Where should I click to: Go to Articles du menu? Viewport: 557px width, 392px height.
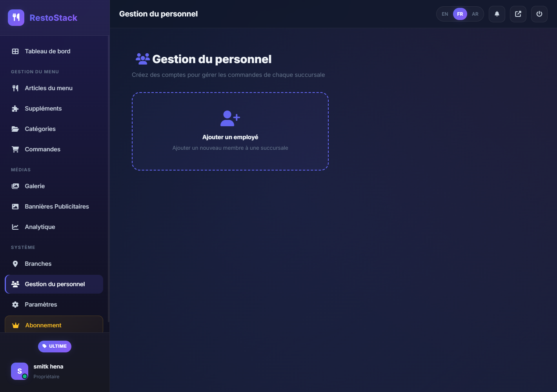(49, 88)
